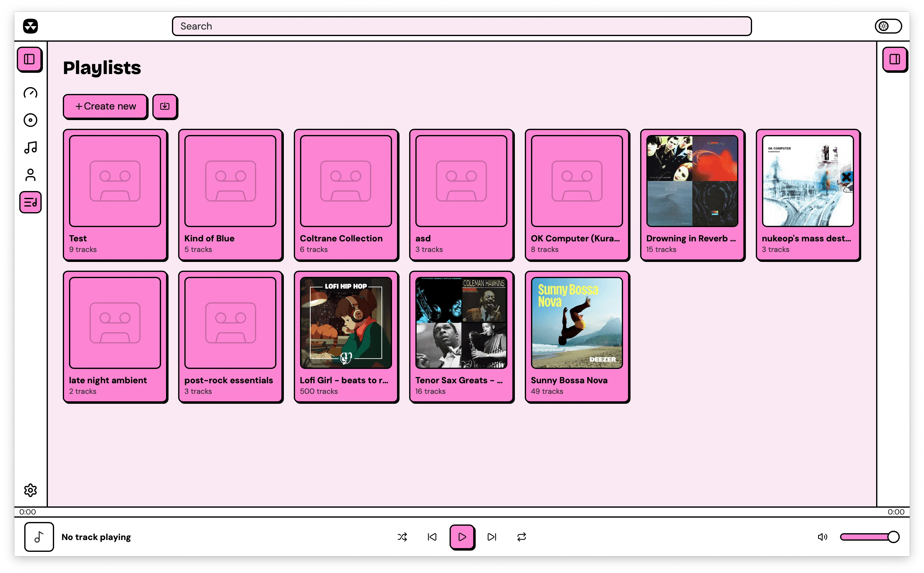This screenshot has height=573, width=924.
Task: Open the Dashboard gauge icon in sidebar
Action: click(x=30, y=93)
